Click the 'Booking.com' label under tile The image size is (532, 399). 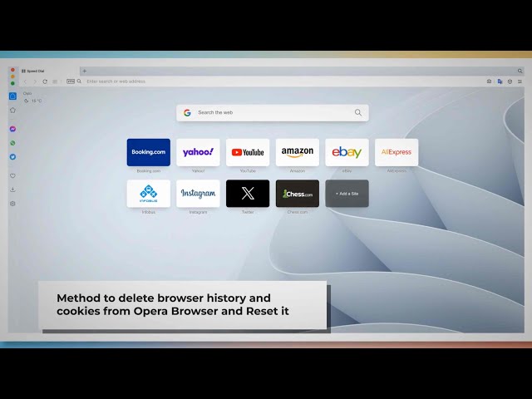pos(149,171)
